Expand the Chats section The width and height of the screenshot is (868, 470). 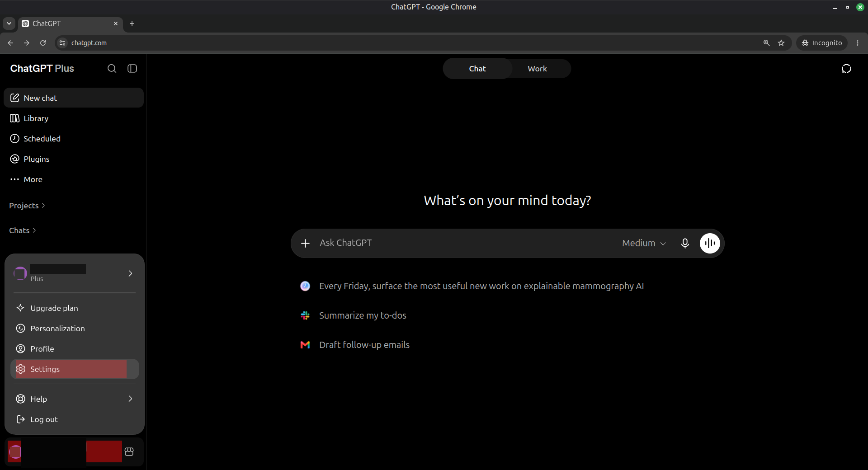point(23,230)
